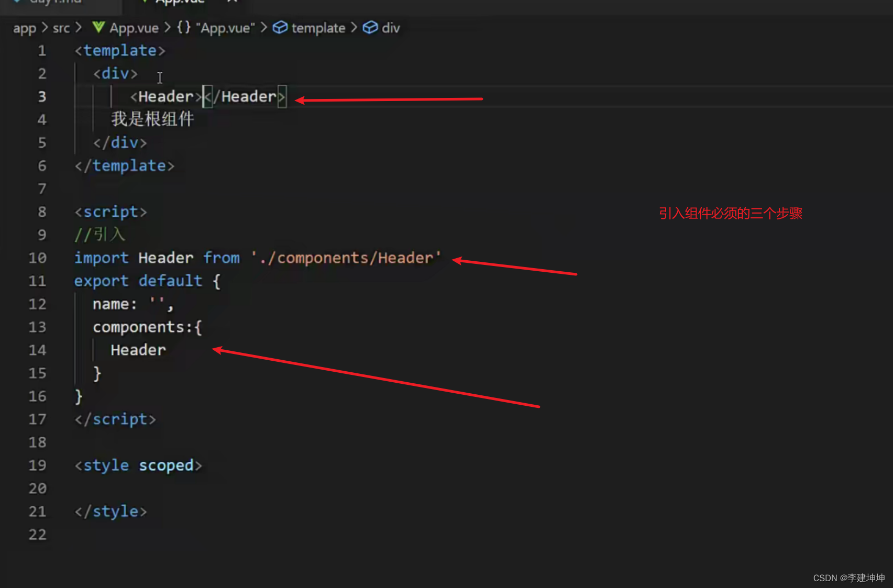This screenshot has height=588, width=893.
Task: Click the Vue logo icon in breadcrumb
Action: [98, 27]
